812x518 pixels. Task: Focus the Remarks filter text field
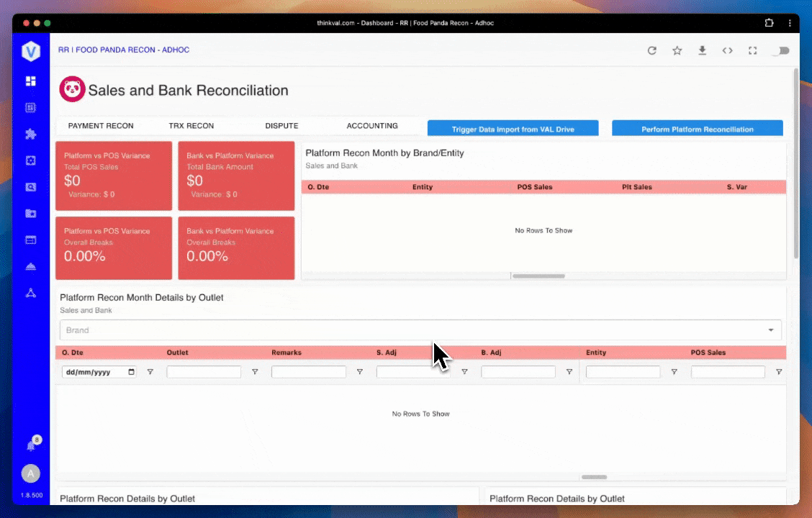click(309, 371)
